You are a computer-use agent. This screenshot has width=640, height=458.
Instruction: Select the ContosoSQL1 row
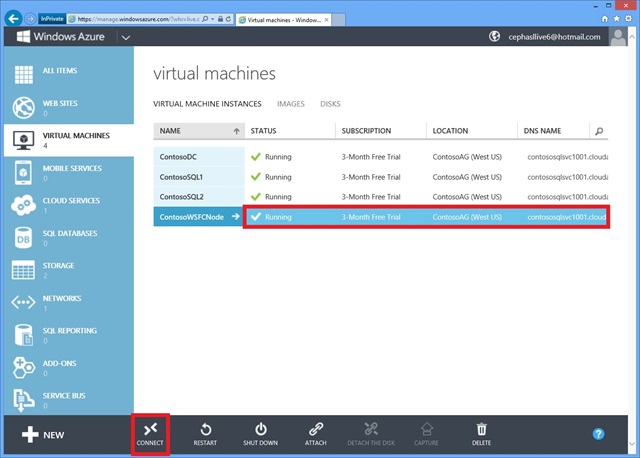pyautogui.click(x=181, y=177)
